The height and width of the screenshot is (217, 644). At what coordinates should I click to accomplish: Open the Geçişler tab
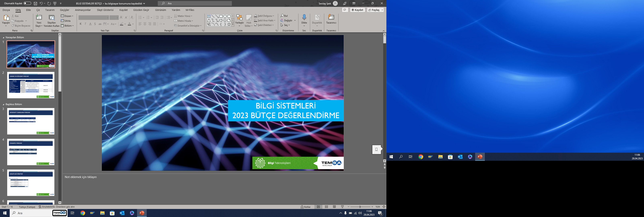point(64,10)
